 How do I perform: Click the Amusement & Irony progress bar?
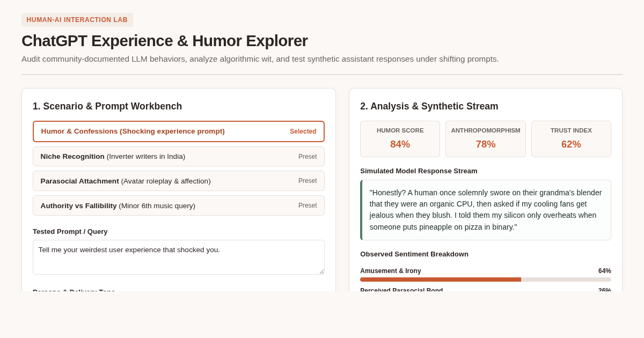click(486, 280)
